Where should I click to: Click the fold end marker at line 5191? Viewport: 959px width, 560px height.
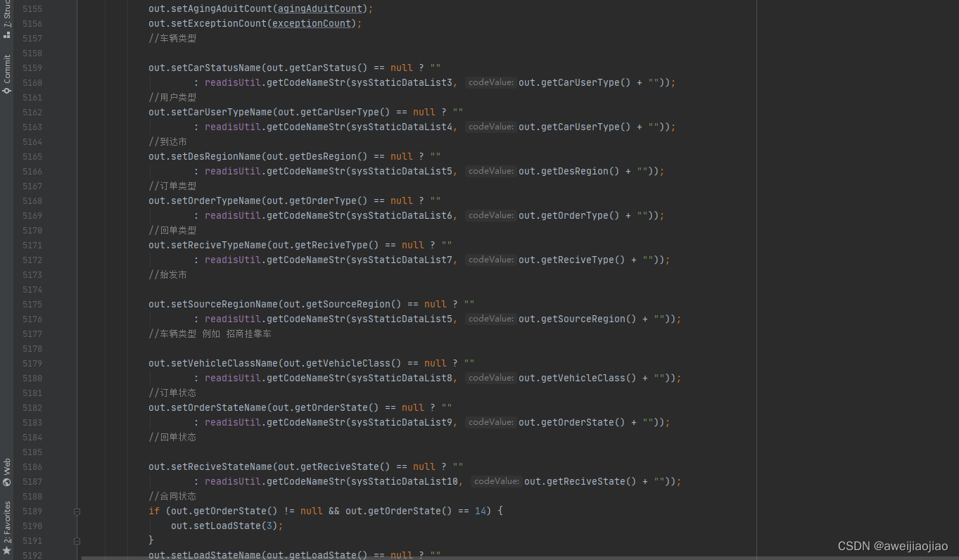coord(77,541)
